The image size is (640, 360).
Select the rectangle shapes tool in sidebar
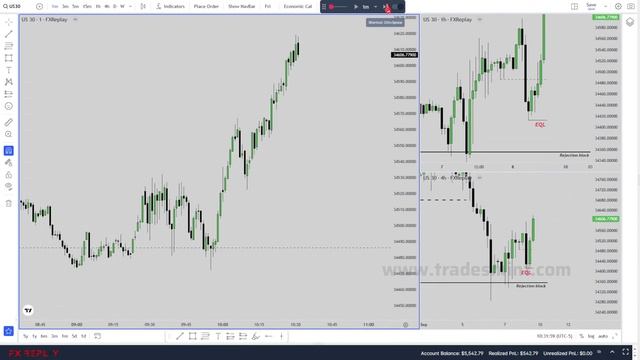9,58
